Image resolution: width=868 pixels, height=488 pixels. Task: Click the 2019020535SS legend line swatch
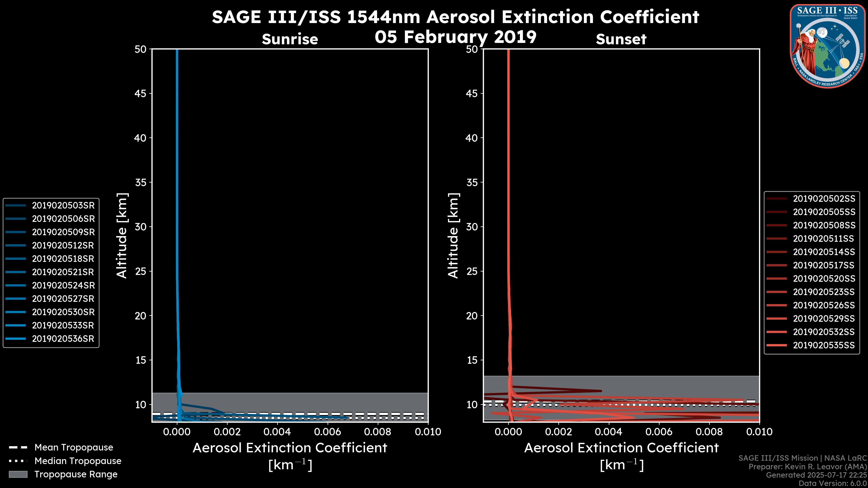(776, 345)
